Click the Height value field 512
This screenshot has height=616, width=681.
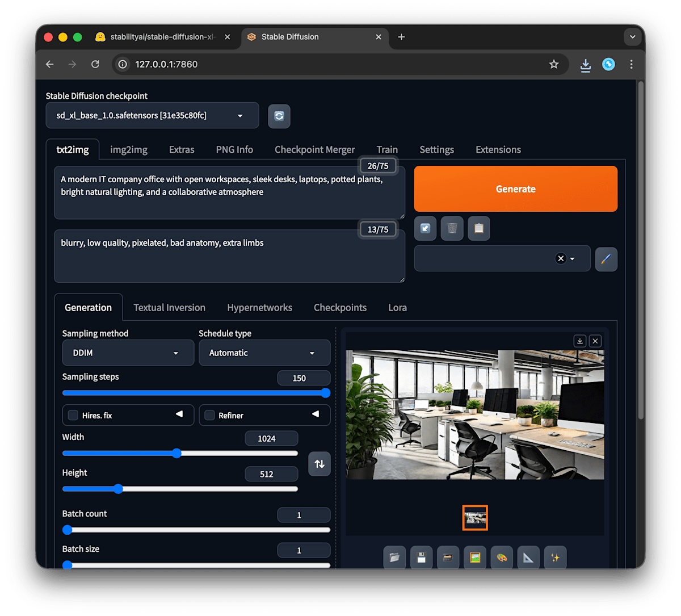click(x=271, y=474)
